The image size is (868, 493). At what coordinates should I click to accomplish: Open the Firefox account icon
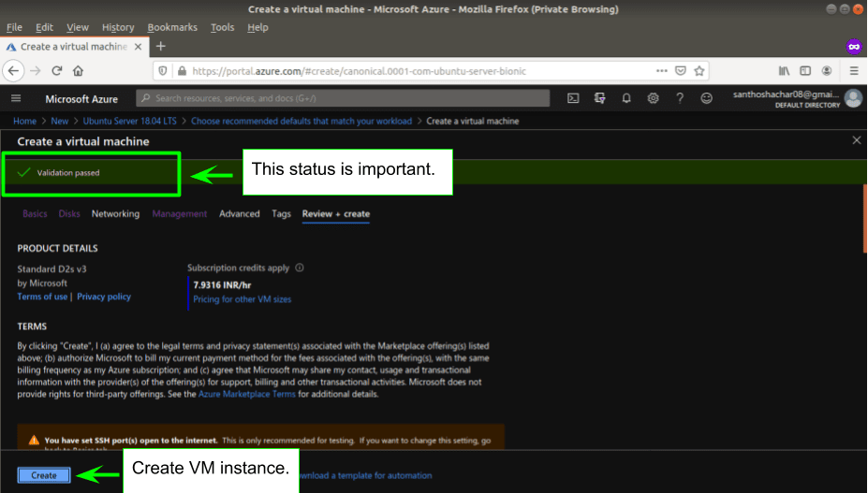click(x=827, y=71)
